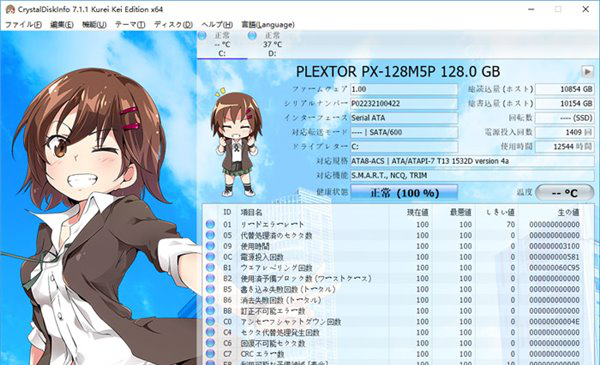
Task: Click the status orb for attribute 01
Action: [210, 224]
